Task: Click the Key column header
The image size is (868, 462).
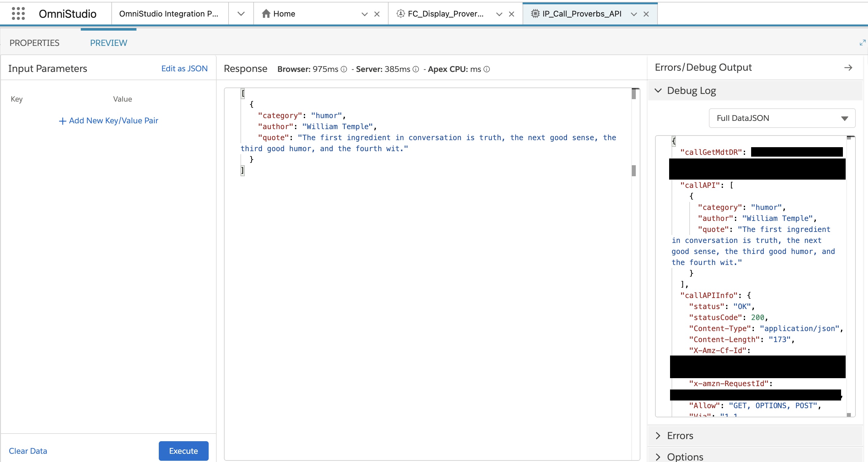Action: click(17, 99)
